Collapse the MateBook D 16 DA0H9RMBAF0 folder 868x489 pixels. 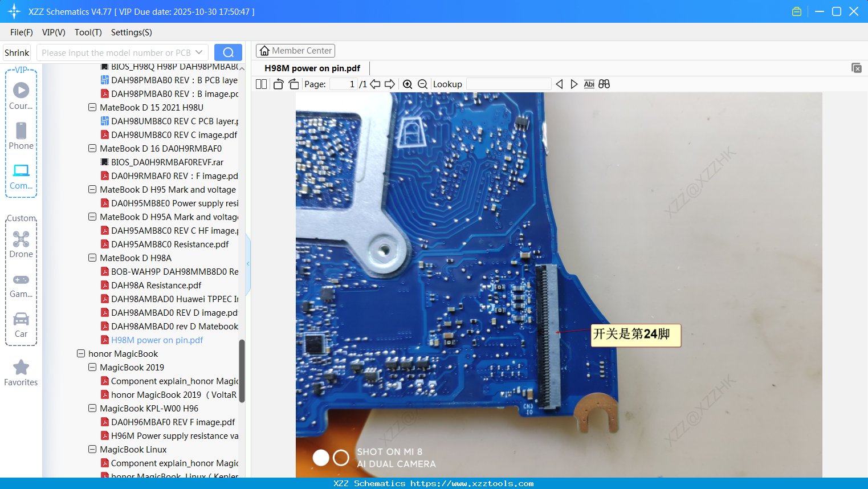click(x=92, y=148)
